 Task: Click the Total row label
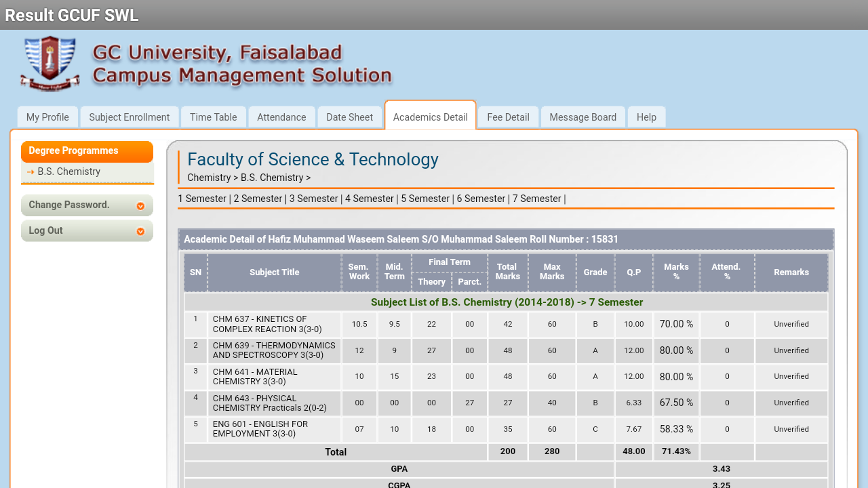coord(336,452)
